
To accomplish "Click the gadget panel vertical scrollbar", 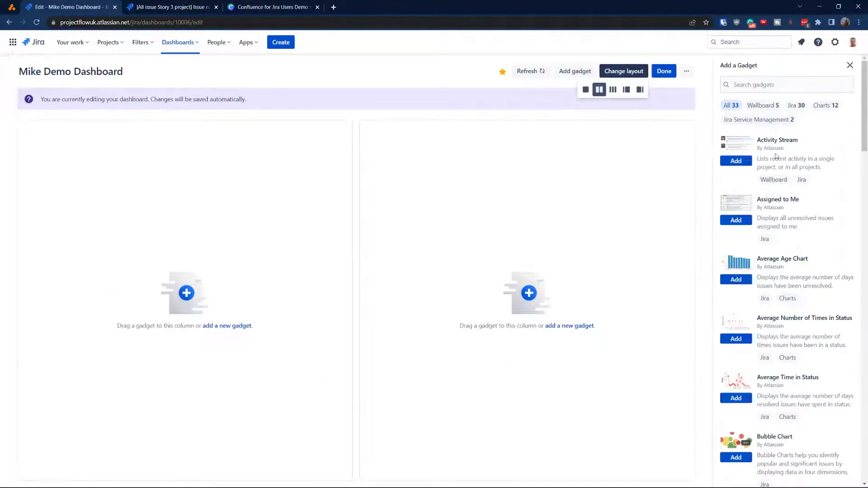I will point(864,106).
